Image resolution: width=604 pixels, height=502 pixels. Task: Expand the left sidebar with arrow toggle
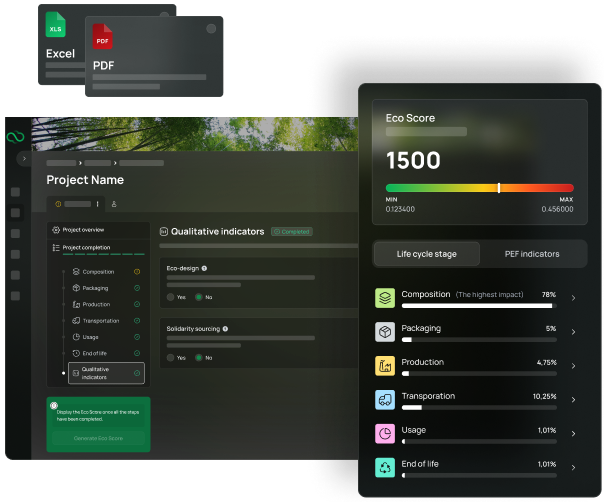[x=24, y=158]
